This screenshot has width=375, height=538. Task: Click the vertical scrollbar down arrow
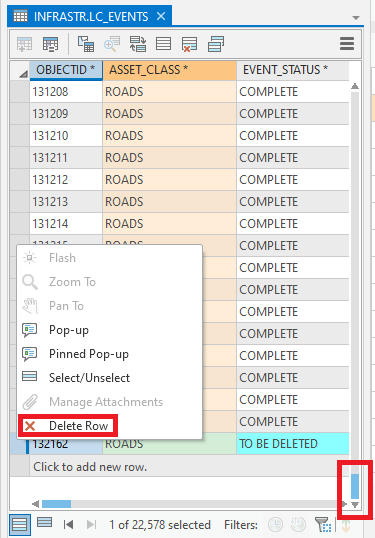click(x=355, y=505)
